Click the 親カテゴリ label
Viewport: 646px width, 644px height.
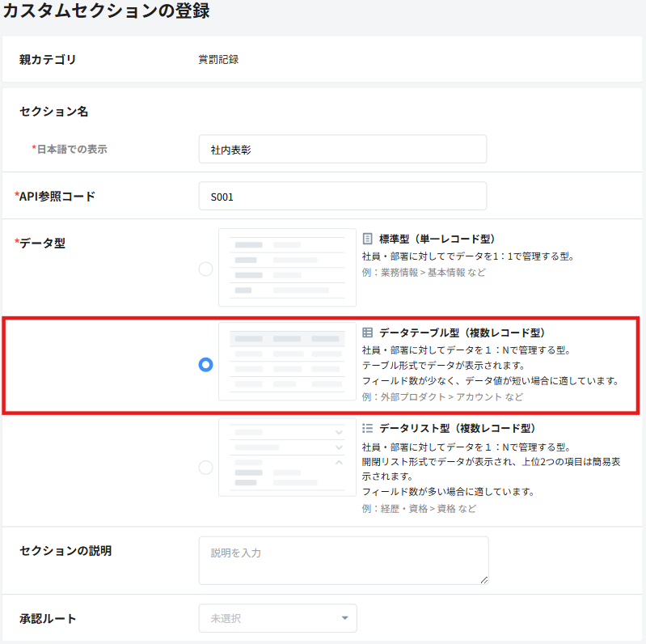pyautogui.click(x=48, y=59)
